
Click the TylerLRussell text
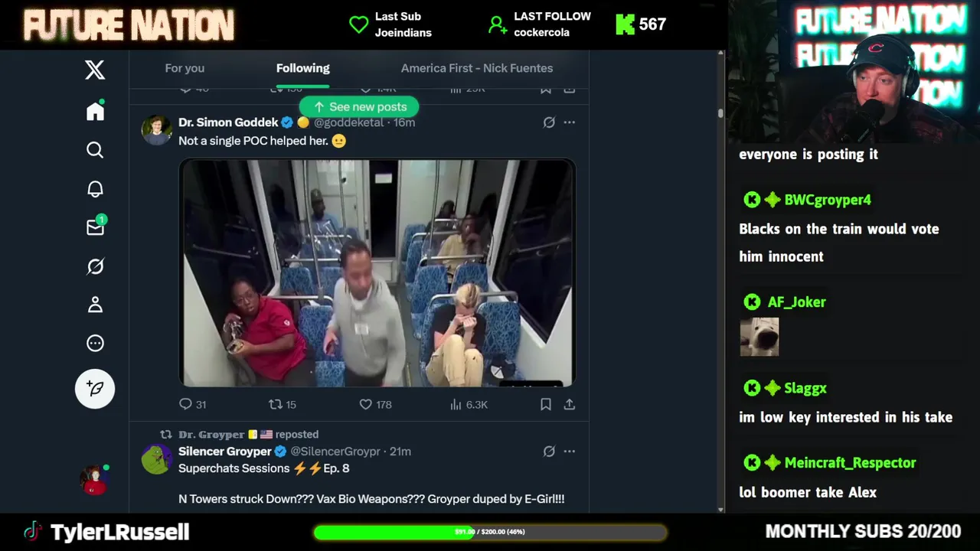coord(119,532)
